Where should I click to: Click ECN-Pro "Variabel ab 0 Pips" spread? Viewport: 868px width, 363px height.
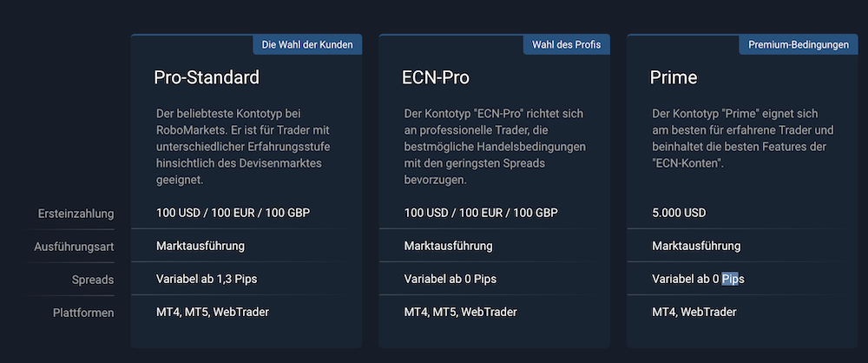coord(450,279)
